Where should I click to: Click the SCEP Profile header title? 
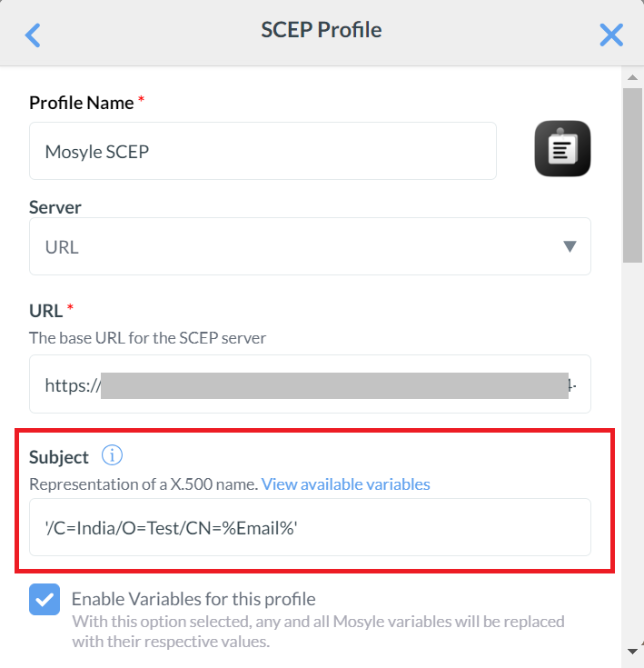[x=322, y=30]
